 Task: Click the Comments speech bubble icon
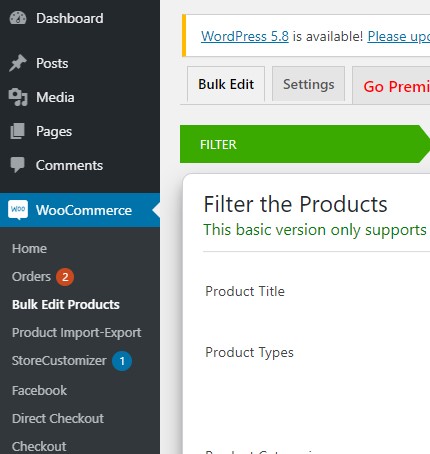[17, 165]
